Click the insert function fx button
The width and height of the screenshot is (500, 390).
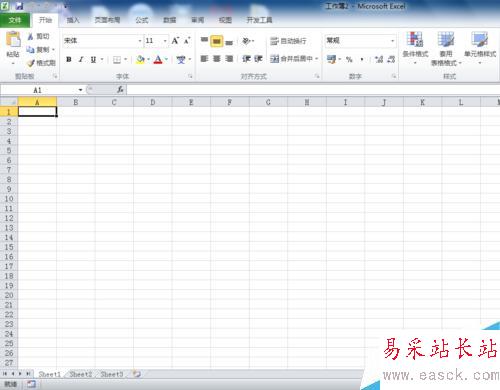coord(120,90)
